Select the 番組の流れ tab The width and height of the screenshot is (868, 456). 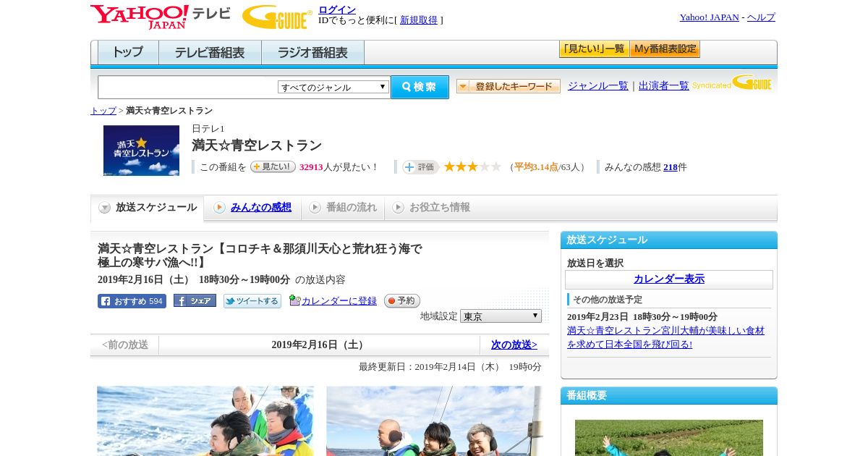(x=343, y=208)
